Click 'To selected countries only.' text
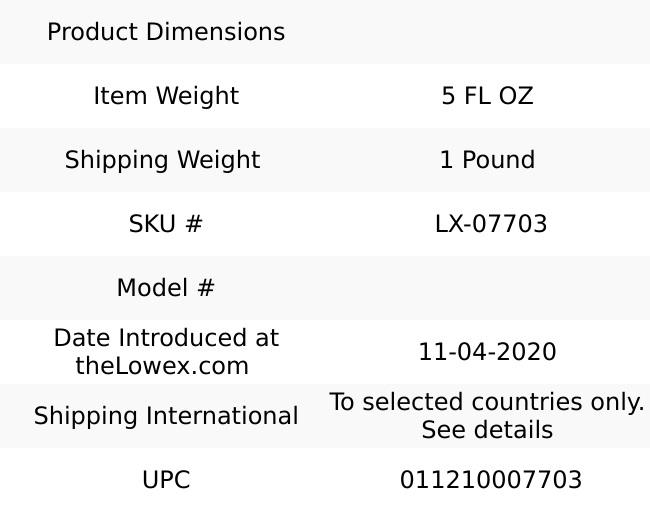Viewport: 650px width, 512px height. pyautogui.click(x=487, y=402)
